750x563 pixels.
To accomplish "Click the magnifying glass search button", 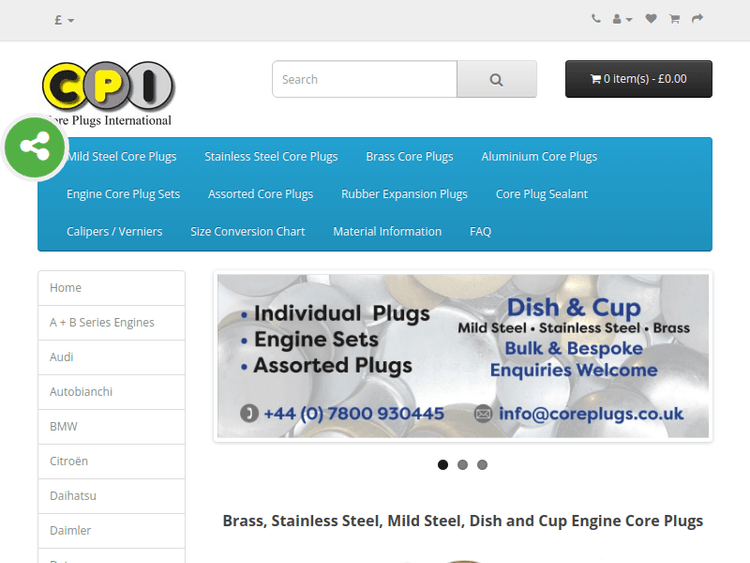I will click(496, 80).
